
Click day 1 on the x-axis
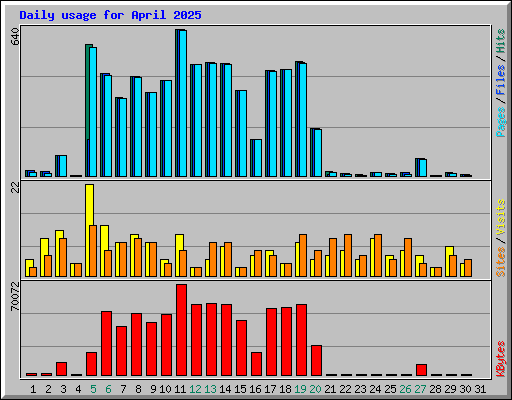coord(33,389)
